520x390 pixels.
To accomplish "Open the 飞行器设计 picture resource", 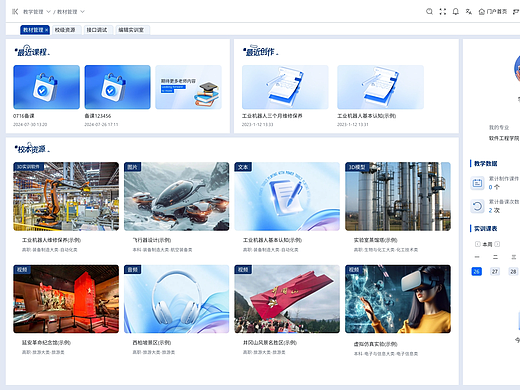I will click(176, 196).
